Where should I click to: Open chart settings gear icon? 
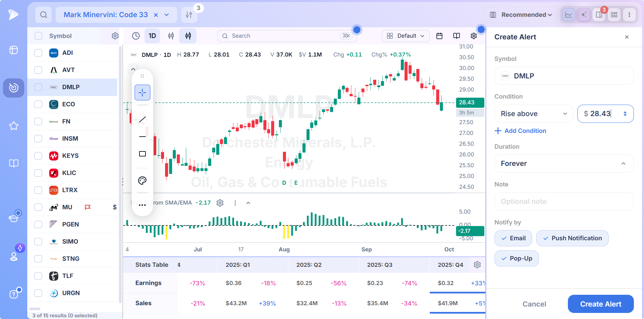474,36
